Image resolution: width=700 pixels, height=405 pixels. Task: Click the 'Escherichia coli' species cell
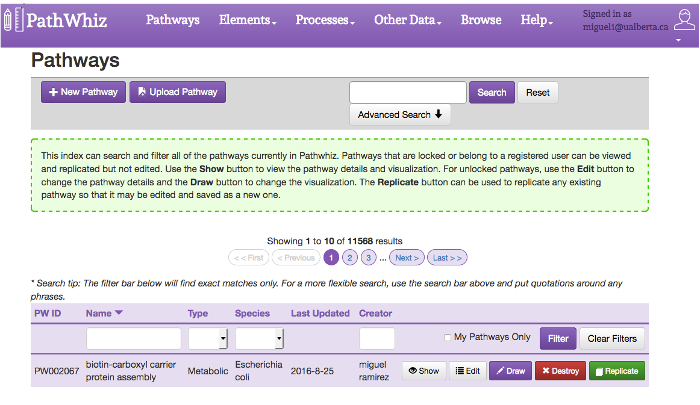(x=258, y=371)
